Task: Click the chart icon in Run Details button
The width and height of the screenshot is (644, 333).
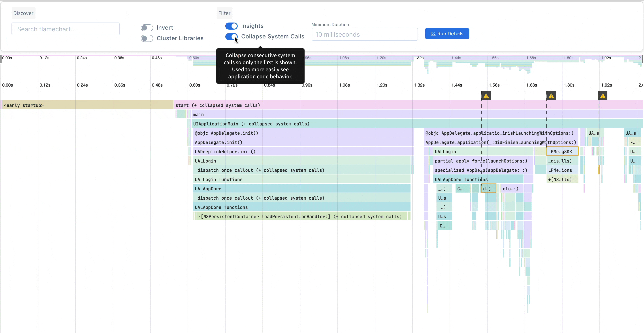Action: point(433,34)
